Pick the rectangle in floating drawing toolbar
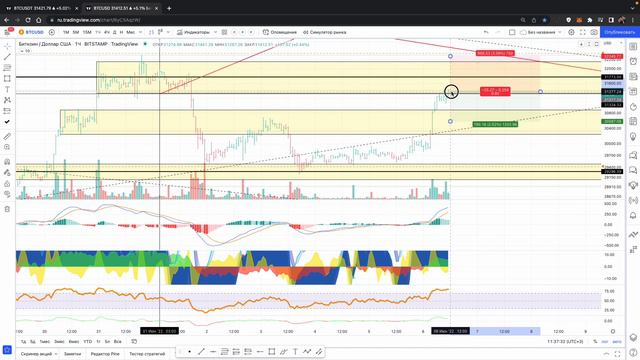 point(271,351)
